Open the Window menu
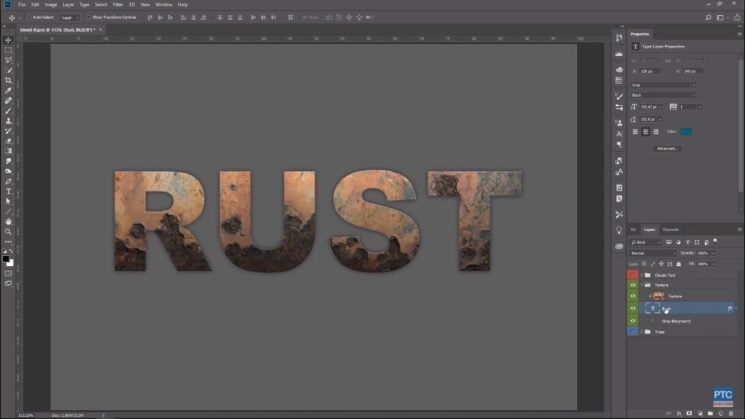Image resolution: width=745 pixels, height=419 pixels. point(163,4)
